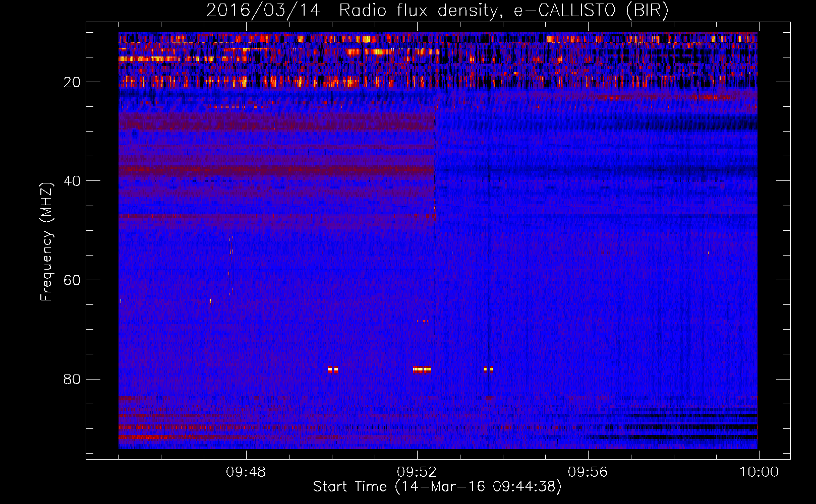Click the bright burst near 80 MHz after 09:53
Viewport: 816px width, 504px height.
click(x=488, y=369)
